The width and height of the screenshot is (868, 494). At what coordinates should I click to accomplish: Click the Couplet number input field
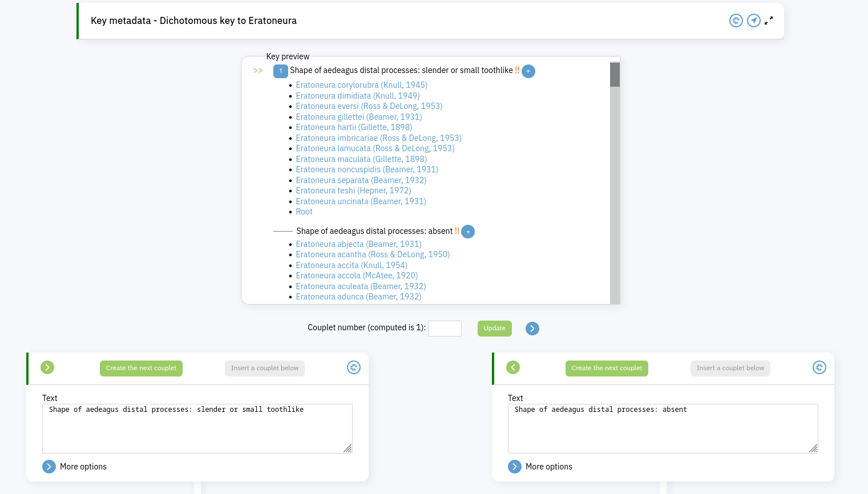[445, 329]
